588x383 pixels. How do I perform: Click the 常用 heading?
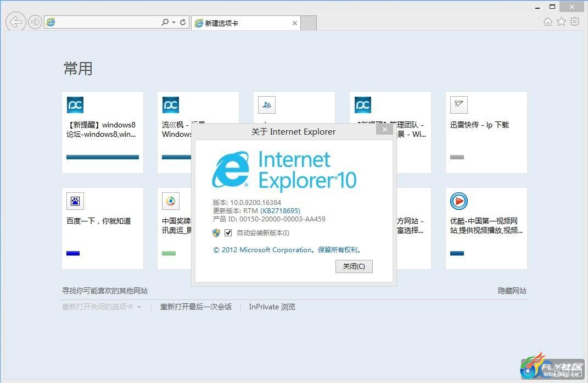[x=77, y=69]
